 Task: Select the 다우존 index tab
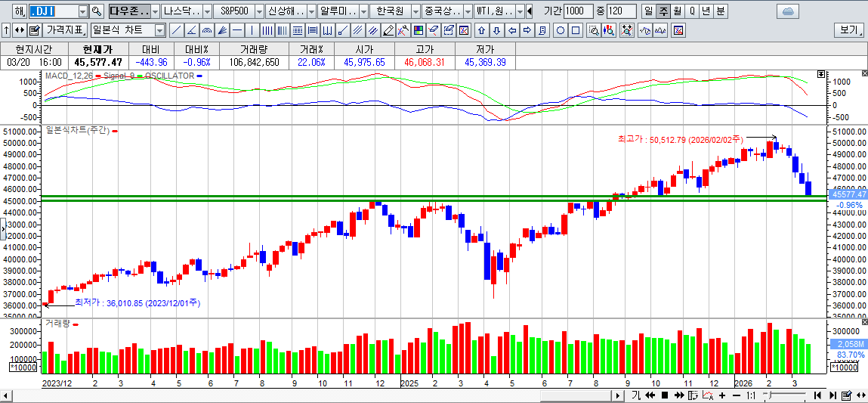128,11
